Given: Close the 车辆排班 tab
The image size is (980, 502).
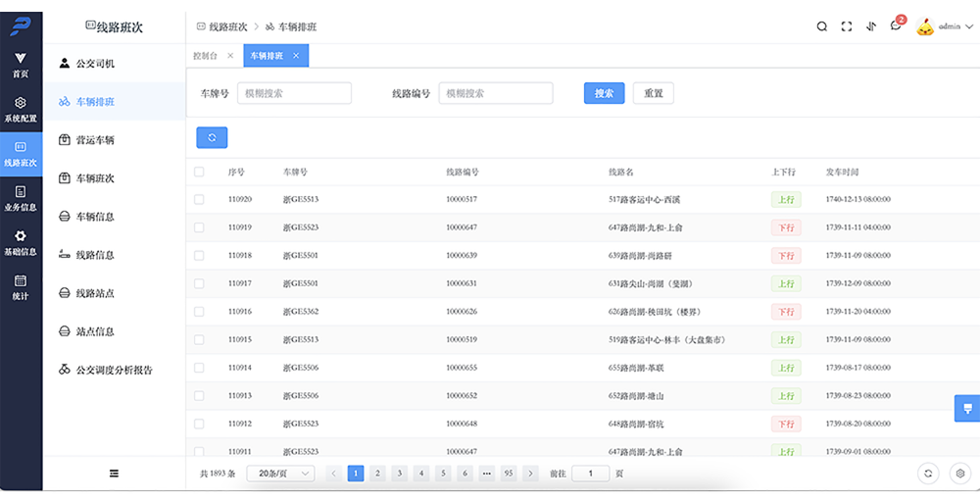Looking at the screenshot, I should [296, 56].
